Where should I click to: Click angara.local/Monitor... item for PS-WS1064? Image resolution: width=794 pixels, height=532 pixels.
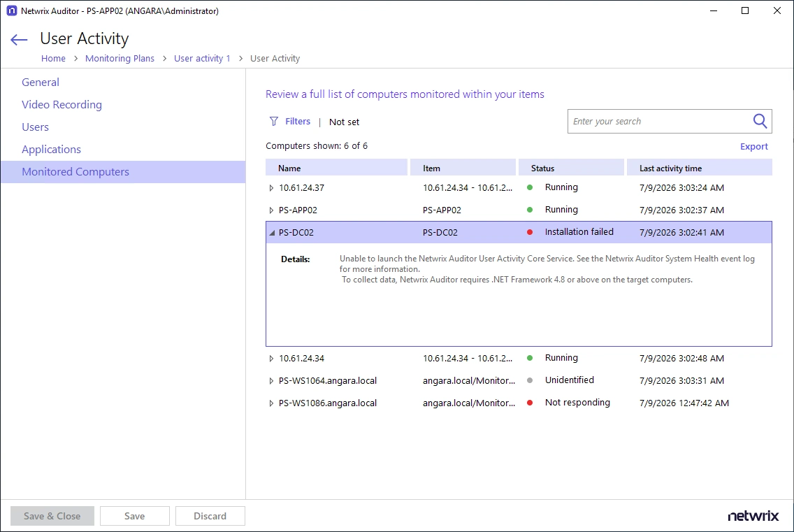pos(469,380)
